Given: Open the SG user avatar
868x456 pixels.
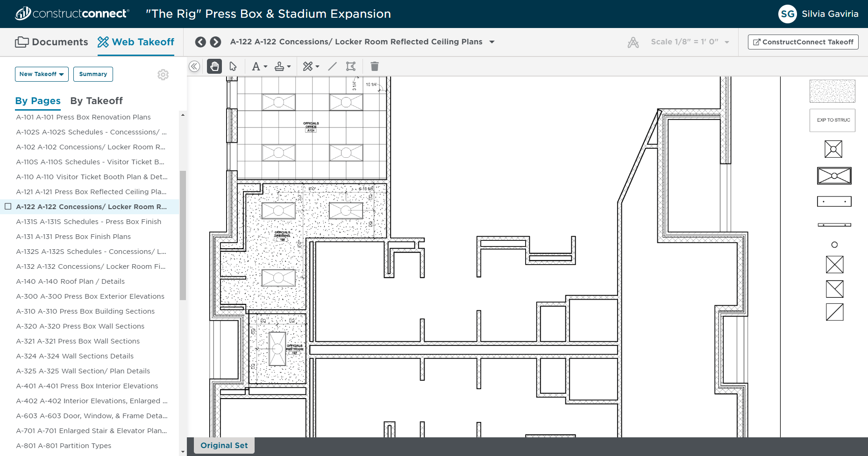Looking at the screenshot, I should (788, 14).
